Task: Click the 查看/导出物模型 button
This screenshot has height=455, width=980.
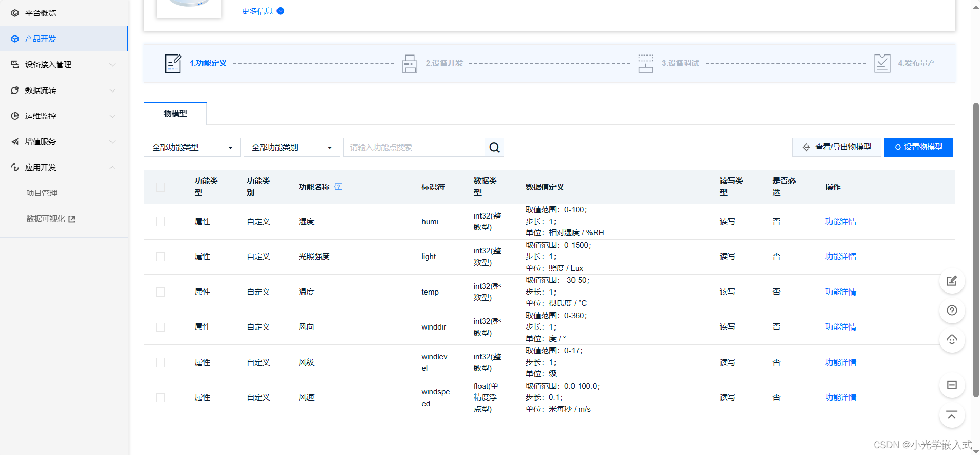Action: [837, 147]
